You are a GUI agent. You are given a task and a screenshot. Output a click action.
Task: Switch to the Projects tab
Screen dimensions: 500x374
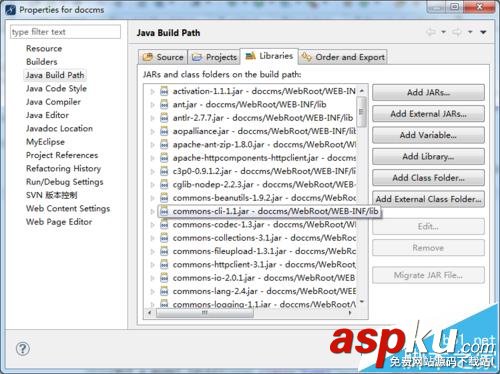(214, 57)
